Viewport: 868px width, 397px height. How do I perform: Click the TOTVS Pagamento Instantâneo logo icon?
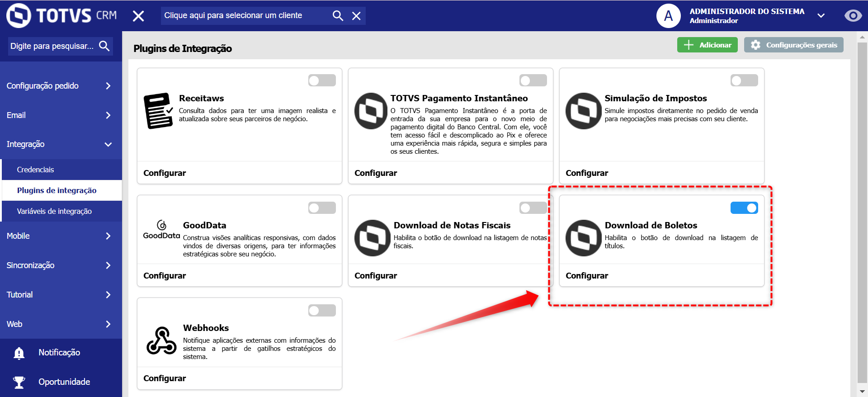coord(371,111)
